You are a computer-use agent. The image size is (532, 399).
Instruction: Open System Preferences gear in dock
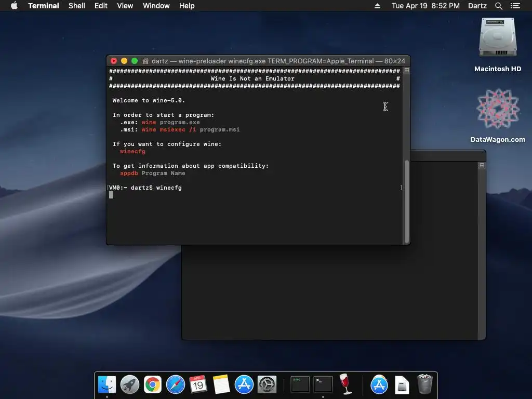click(267, 384)
